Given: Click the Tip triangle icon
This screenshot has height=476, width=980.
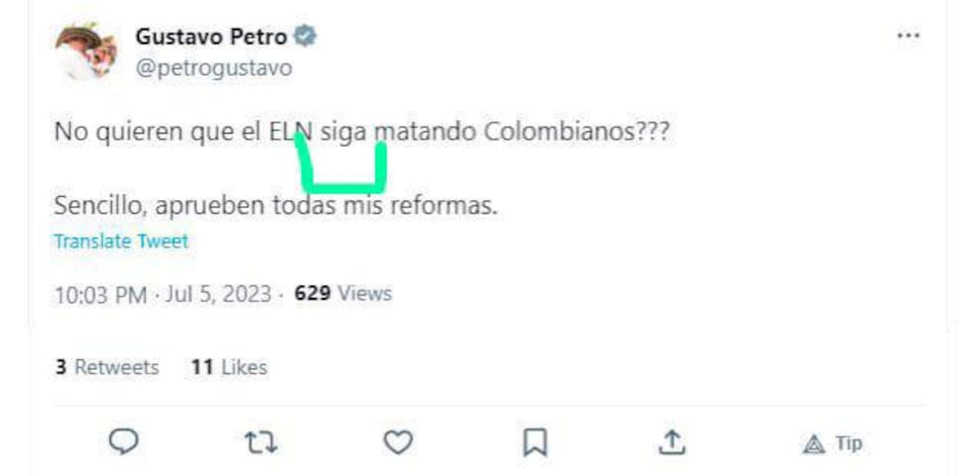Looking at the screenshot, I should 814,444.
